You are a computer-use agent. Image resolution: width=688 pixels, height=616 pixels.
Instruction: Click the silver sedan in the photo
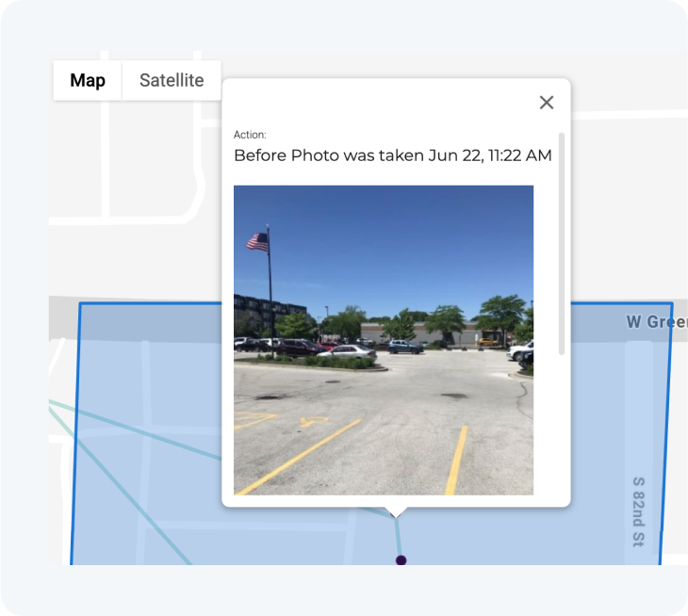[348, 351]
